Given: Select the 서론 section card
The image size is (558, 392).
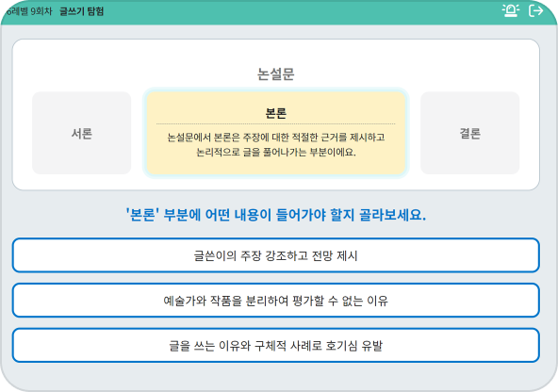Looking at the screenshot, I should pyautogui.click(x=81, y=133).
